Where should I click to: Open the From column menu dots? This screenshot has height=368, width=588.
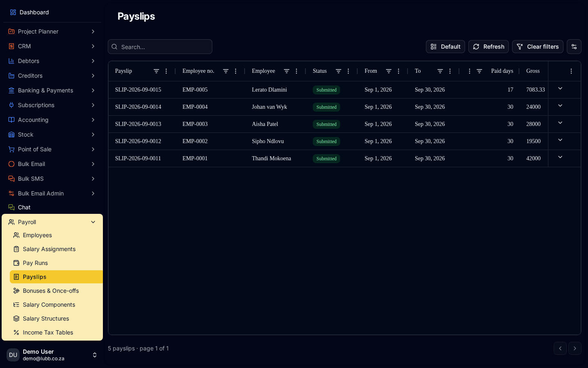pyautogui.click(x=399, y=71)
